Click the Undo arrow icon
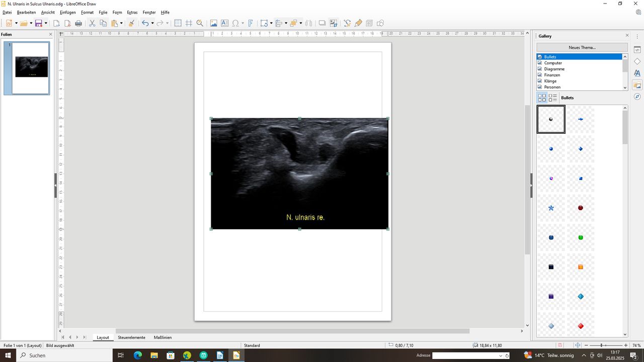 pos(145,23)
